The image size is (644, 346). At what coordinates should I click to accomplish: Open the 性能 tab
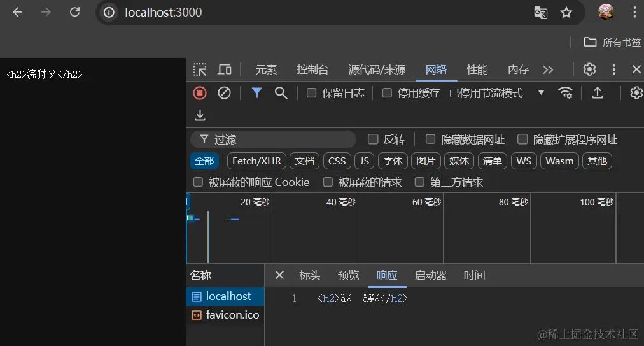pyautogui.click(x=477, y=69)
